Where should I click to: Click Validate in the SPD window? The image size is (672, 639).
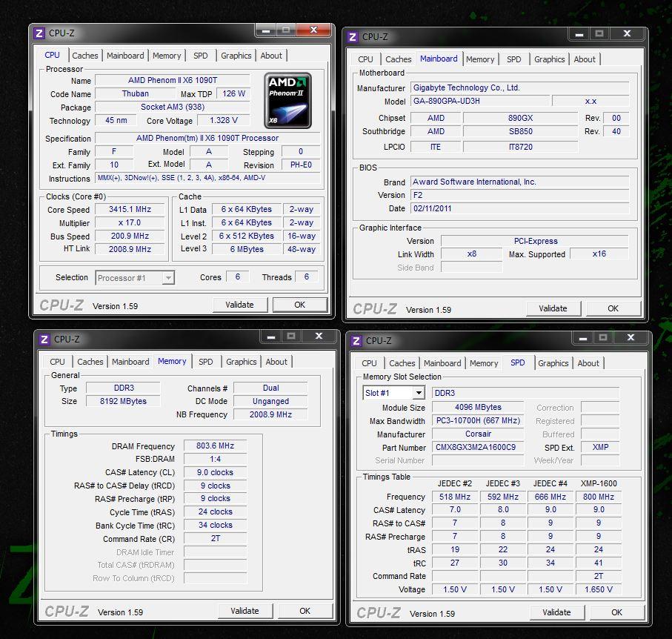point(557,612)
